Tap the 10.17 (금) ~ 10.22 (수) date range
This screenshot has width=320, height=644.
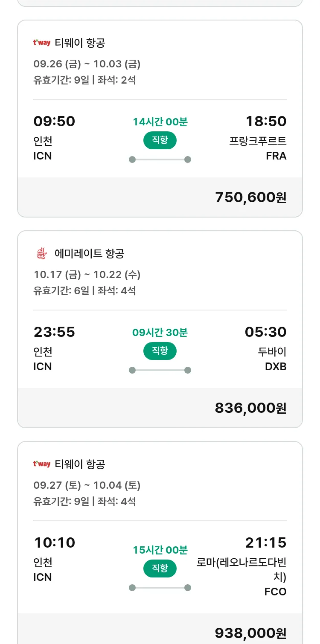tap(87, 275)
